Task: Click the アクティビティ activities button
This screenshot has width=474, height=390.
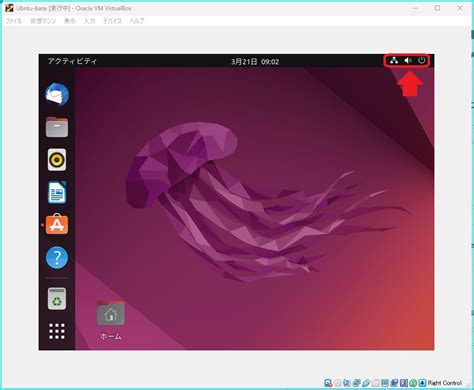Action: click(72, 61)
